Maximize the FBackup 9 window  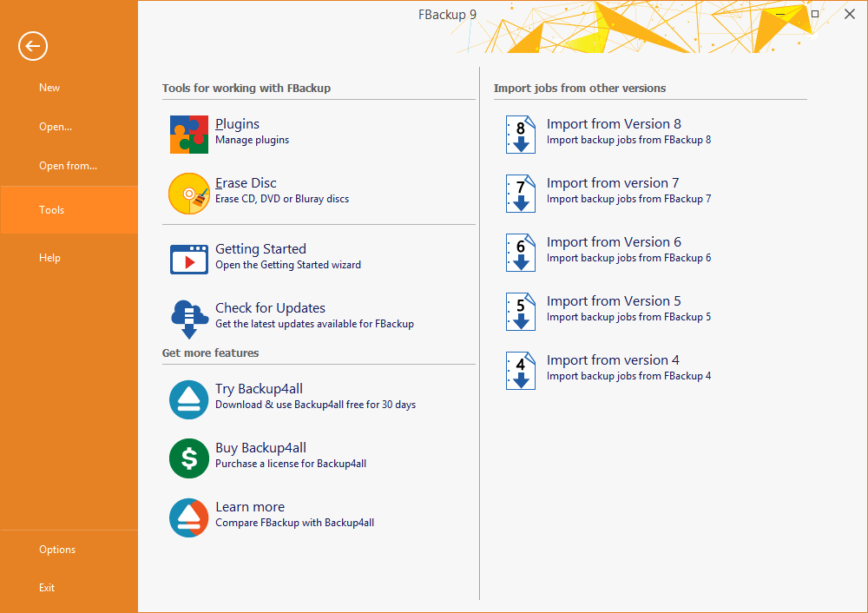click(815, 14)
